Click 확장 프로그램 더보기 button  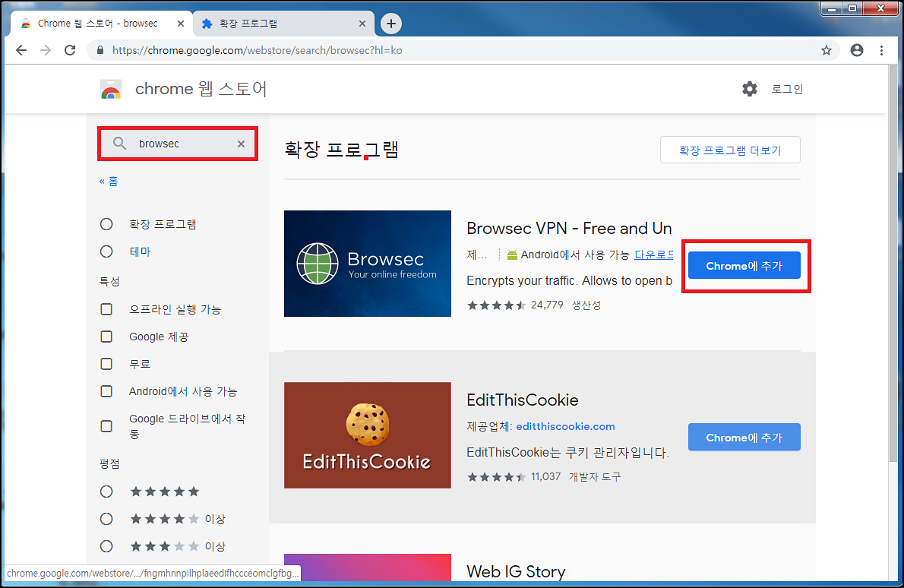[x=730, y=150]
